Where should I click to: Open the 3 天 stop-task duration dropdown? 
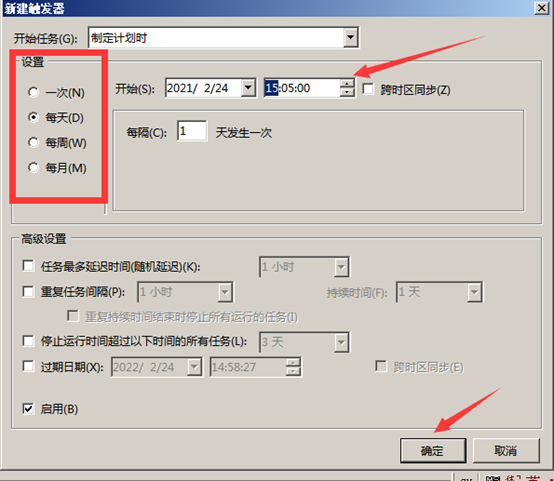point(341,342)
